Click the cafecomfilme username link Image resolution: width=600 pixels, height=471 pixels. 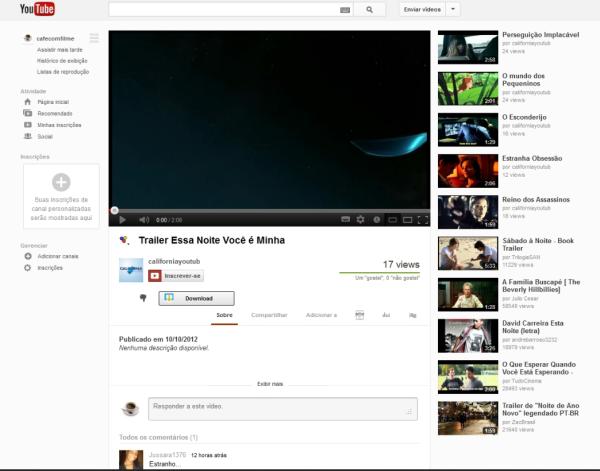[x=55, y=38]
